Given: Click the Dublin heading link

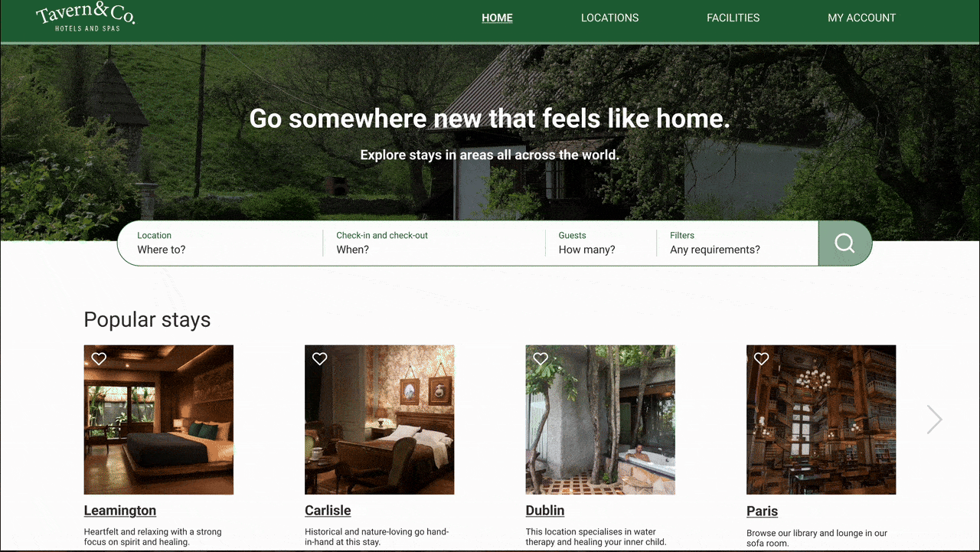Looking at the screenshot, I should [x=545, y=511].
